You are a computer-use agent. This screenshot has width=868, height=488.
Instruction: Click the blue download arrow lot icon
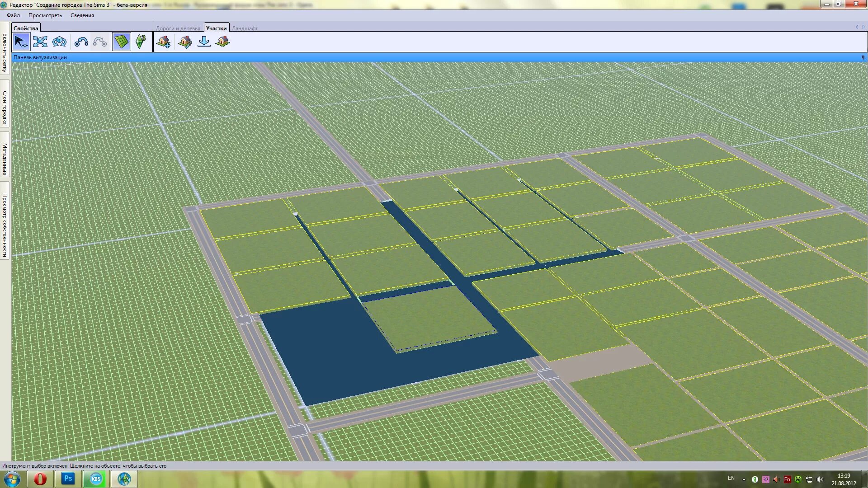204,42
